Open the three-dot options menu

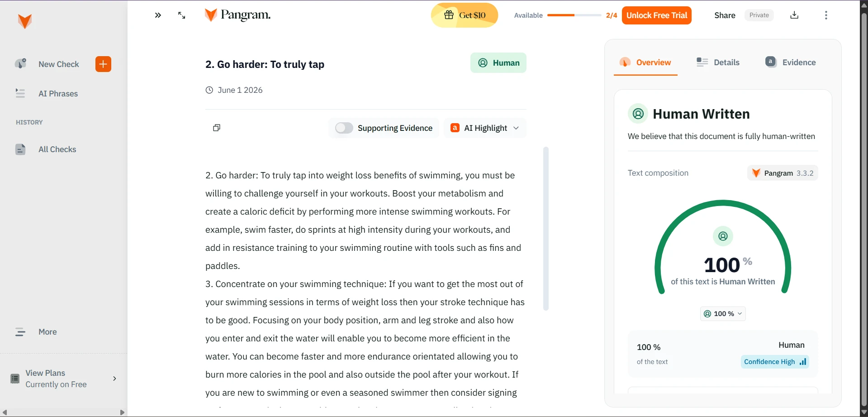(x=826, y=15)
